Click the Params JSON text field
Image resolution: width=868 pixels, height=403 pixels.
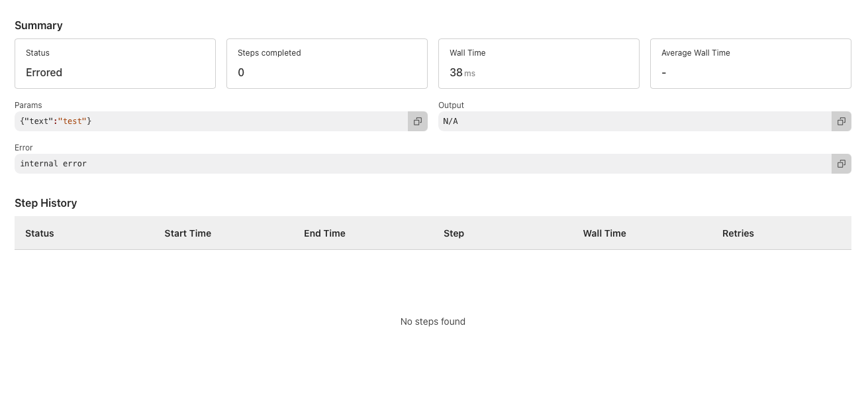coord(211,121)
